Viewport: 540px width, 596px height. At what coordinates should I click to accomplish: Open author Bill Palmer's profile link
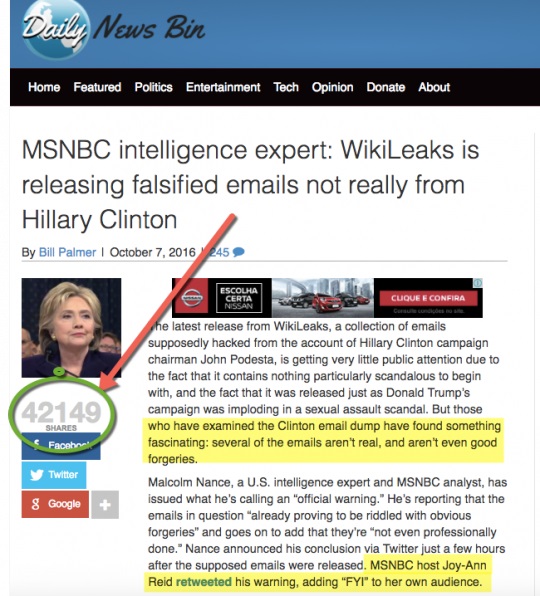(67, 252)
